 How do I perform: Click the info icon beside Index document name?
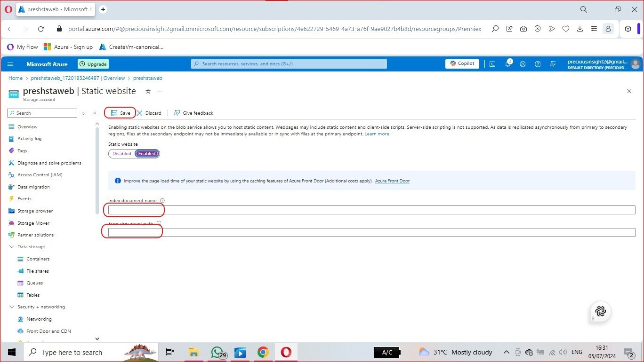162,201
